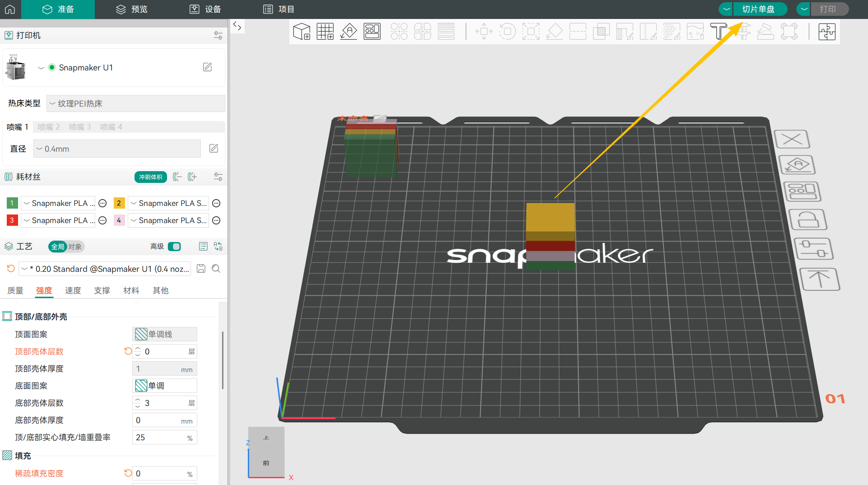Toggle the 高级 advanced mode switch
868x485 pixels.
click(x=174, y=247)
